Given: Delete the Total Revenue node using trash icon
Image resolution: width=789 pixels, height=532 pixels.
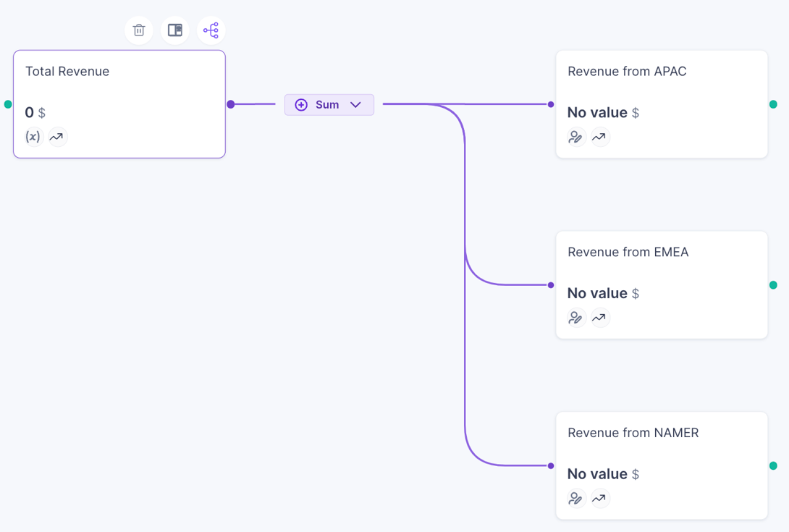Looking at the screenshot, I should [x=138, y=30].
